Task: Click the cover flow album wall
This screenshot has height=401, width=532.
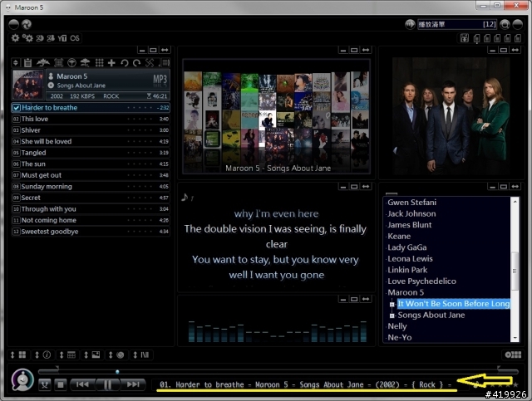Action: [276, 116]
